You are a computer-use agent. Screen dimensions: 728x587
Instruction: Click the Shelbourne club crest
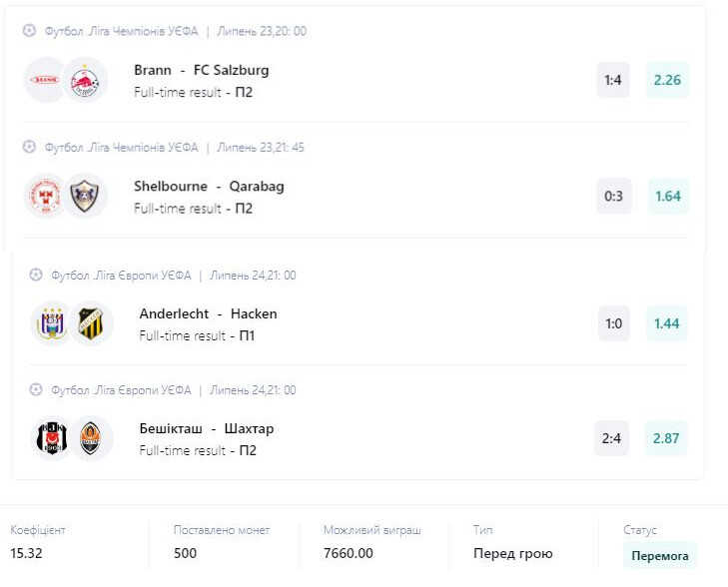click(45, 196)
